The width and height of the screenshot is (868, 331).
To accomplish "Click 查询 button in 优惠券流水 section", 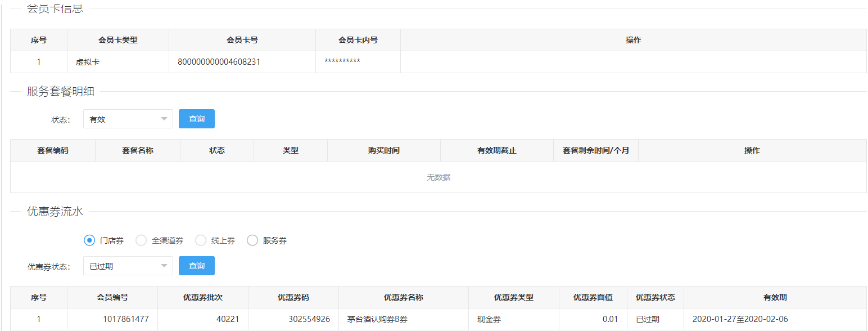I will click(x=197, y=266).
